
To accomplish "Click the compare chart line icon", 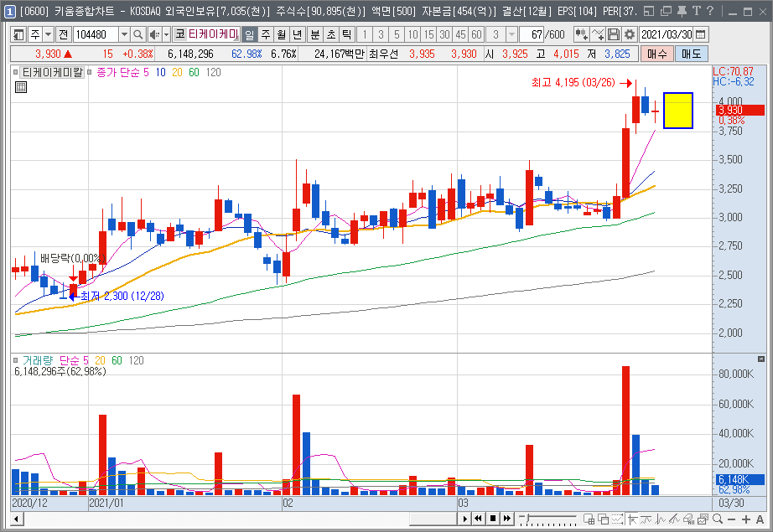I will [598, 34].
